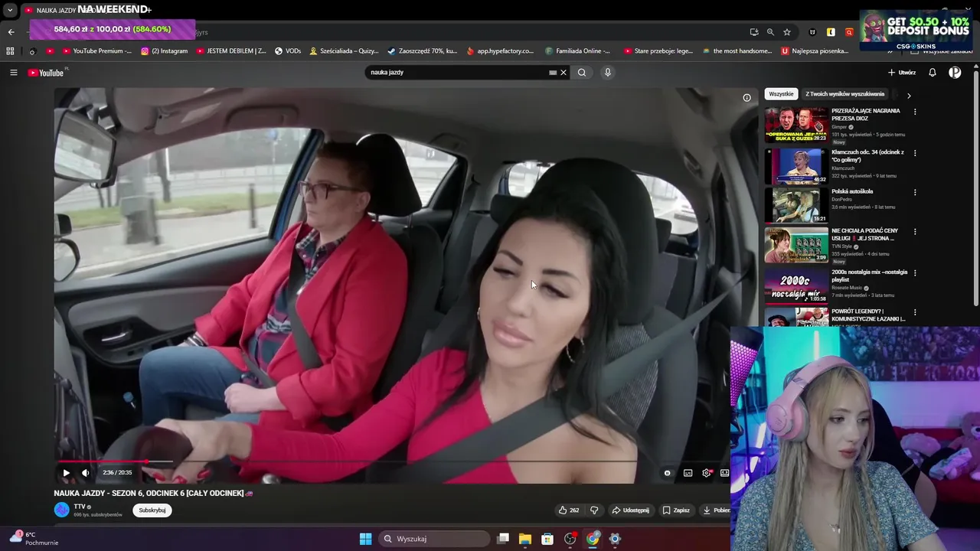Save video using Zapisz button

click(676, 510)
